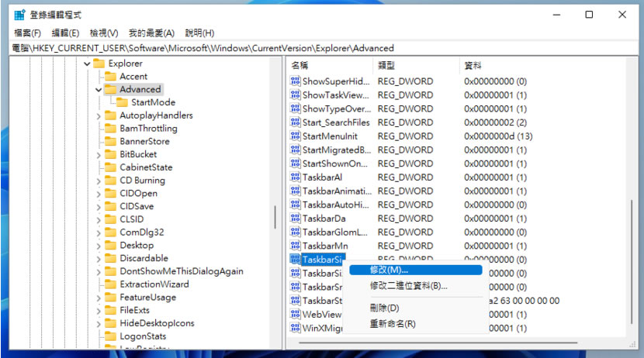
Task: Select the CIDSave key
Action: click(x=137, y=206)
